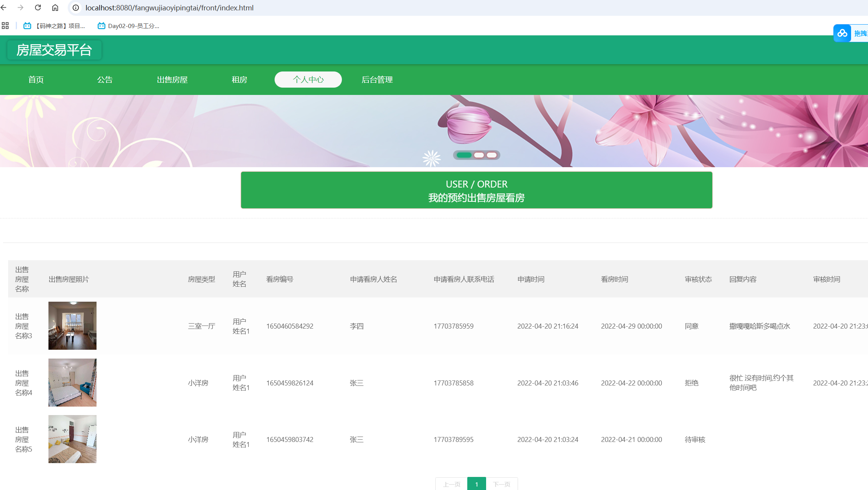868x490 pixels.
Task: Open the 【码神之路】项目 bookmark
Action: coord(54,26)
